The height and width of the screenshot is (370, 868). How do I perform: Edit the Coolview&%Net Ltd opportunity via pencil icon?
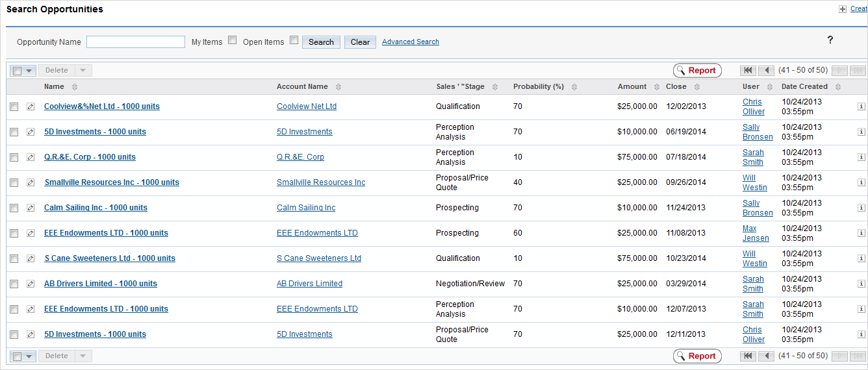tap(31, 106)
